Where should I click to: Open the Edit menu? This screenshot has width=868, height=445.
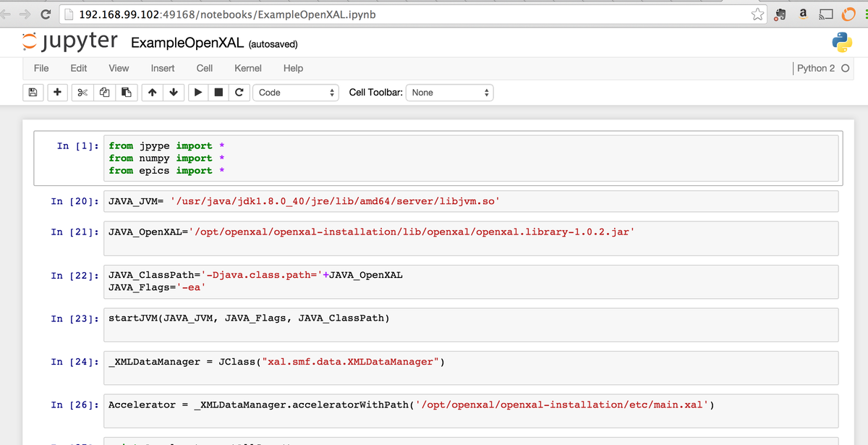click(79, 68)
